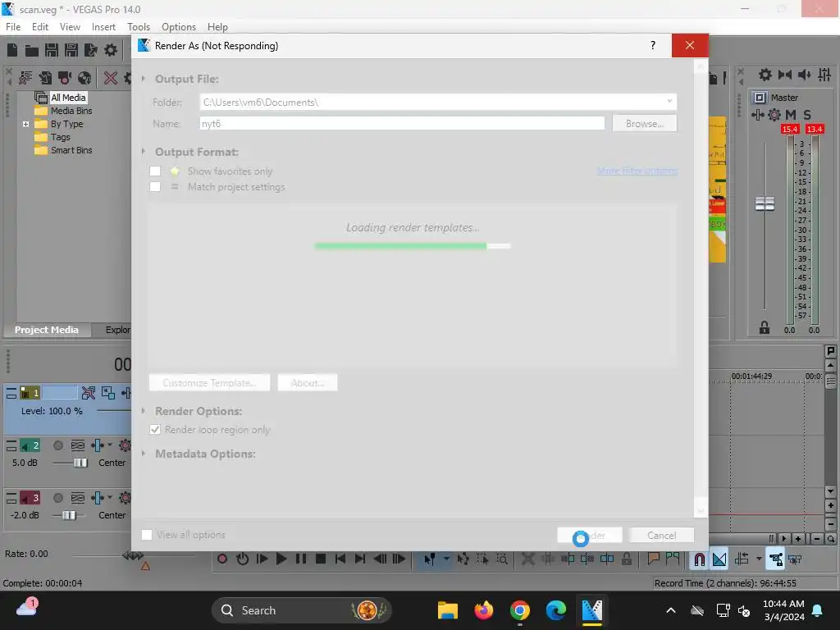
Task: Open the Auto Ripple dropdown arrow
Action: 759,559
